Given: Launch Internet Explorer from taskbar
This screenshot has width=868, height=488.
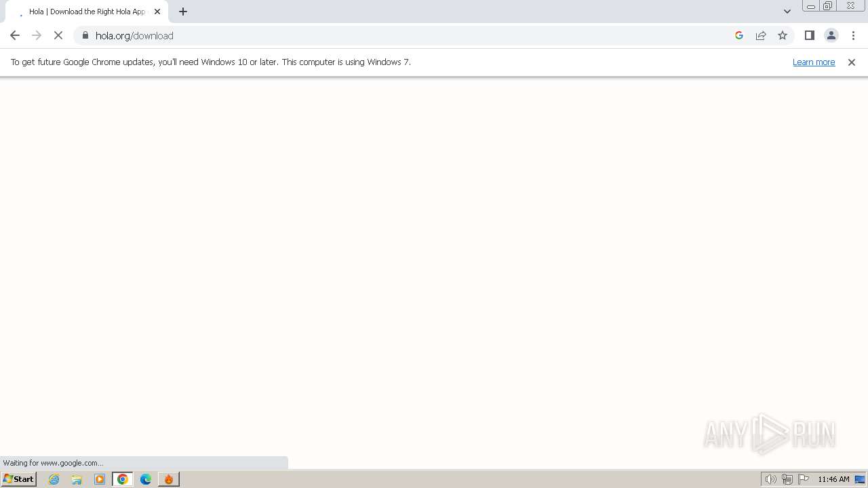Looking at the screenshot, I should [x=54, y=479].
